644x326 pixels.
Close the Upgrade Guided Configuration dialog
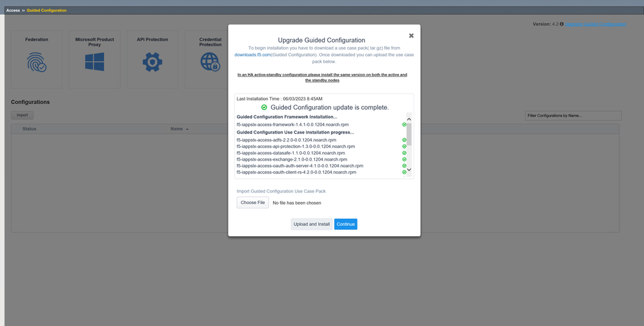(x=411, y=36)
